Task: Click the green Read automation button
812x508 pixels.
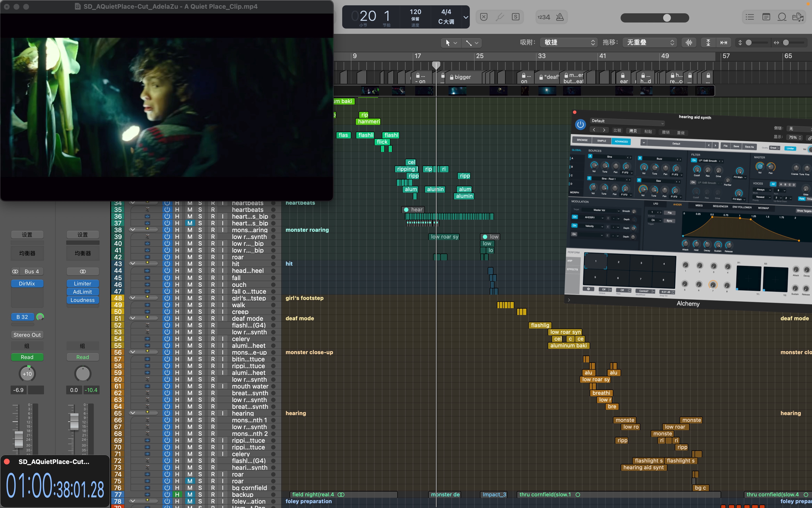Action: click(x=27, y=357)
